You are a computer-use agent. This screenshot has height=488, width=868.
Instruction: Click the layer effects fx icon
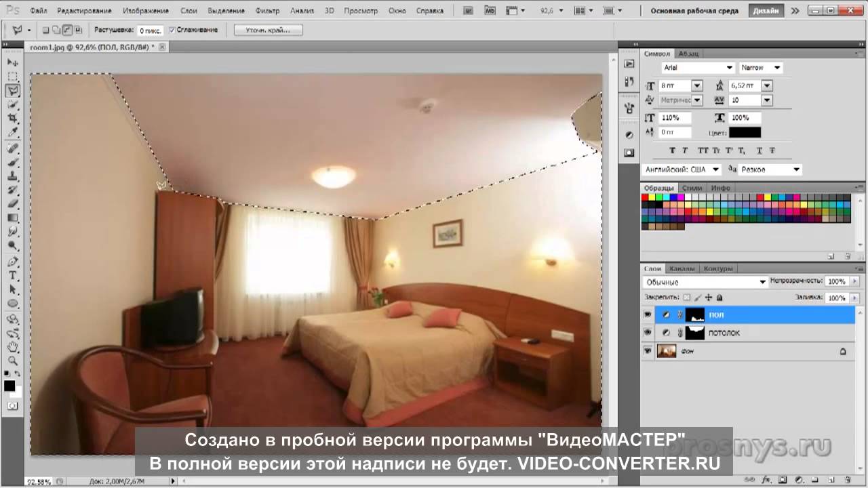766,479
